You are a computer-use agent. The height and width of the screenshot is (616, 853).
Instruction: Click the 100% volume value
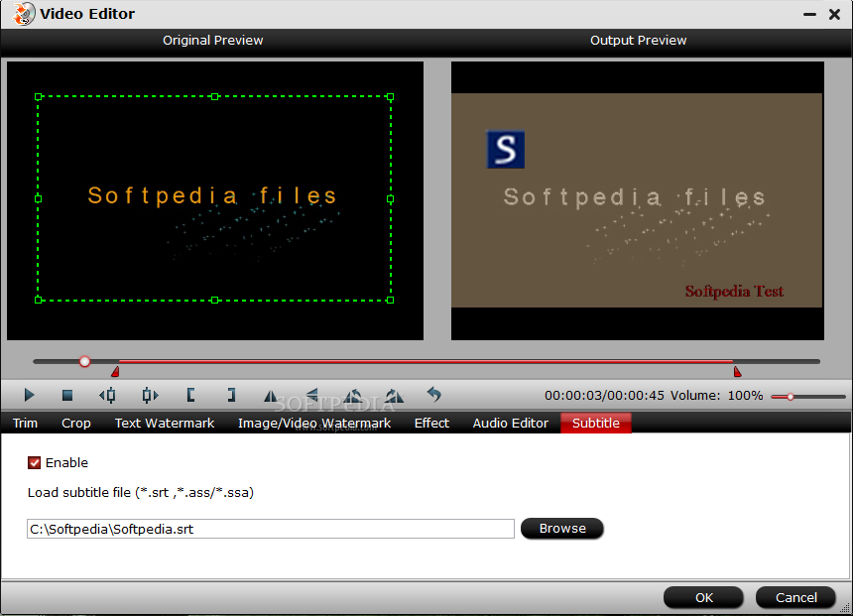point(745,396)
